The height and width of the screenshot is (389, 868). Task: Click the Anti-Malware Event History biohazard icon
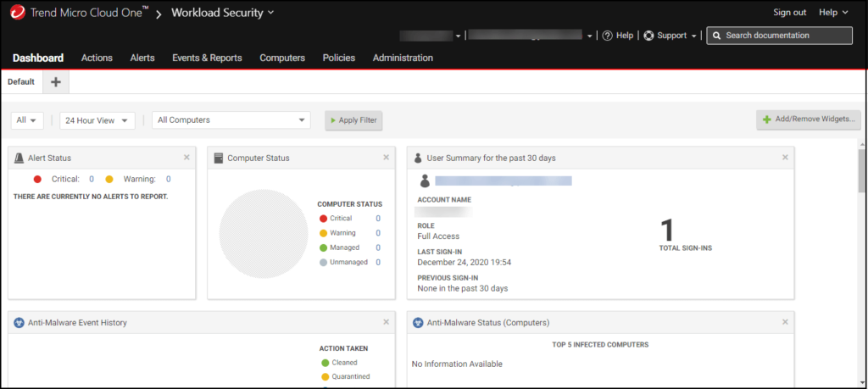point(19,323)
